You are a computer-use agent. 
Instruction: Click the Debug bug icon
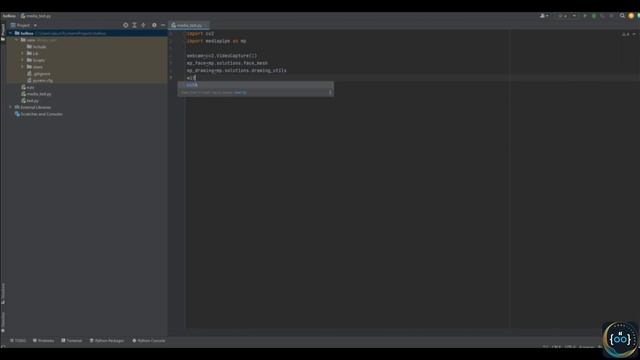click(594, 16)
